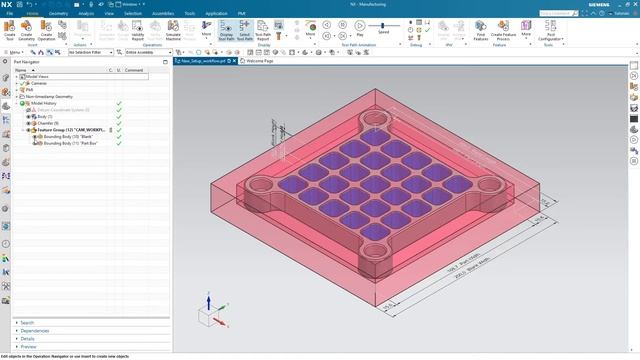Adjust the animation Speed slider
The width and height of the screenshot is (640, 360).
tap(383, 26)
